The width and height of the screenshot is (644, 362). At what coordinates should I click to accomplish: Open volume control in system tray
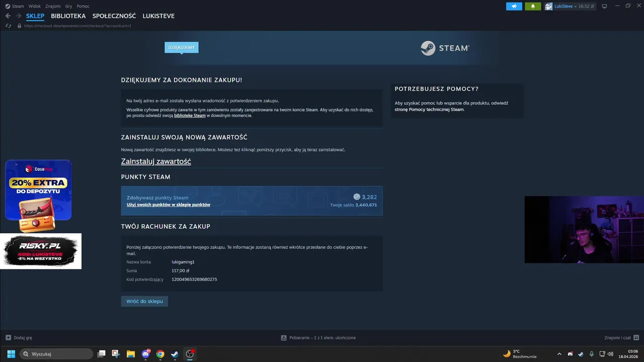coord(611,354)
